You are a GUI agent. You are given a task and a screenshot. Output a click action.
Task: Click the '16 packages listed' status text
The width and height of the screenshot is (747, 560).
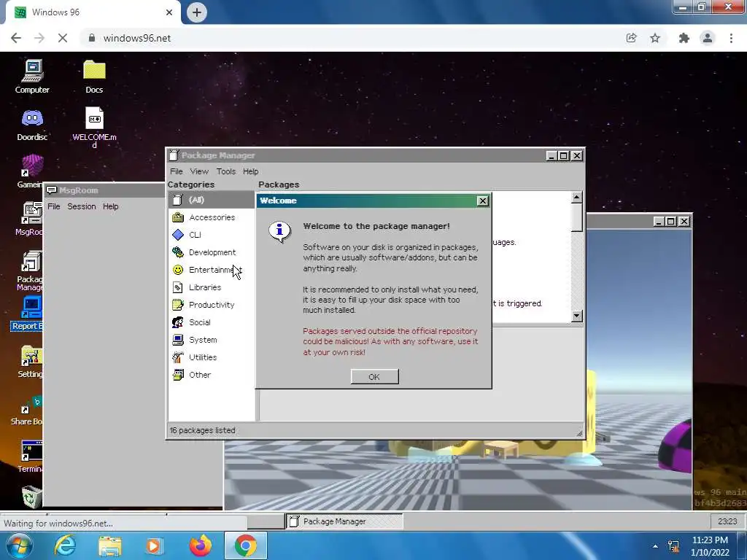pyautogui.click(x=203, y=430)
